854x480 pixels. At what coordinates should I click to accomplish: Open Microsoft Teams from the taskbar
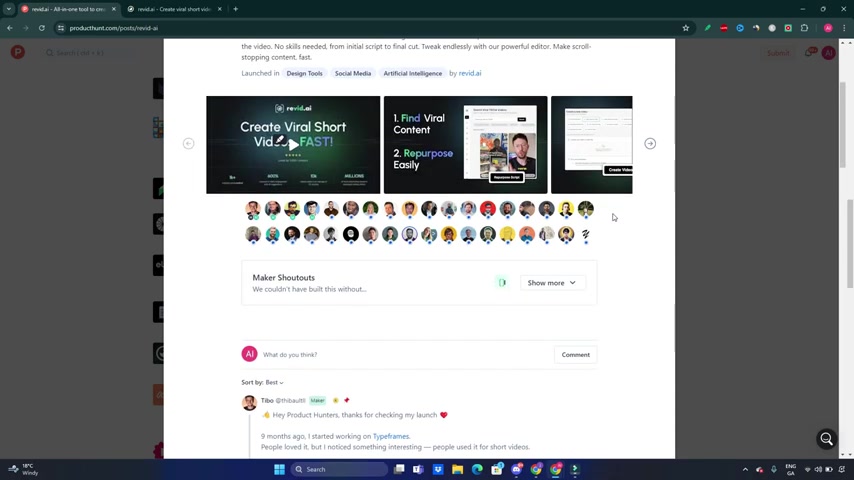(418, 469)
